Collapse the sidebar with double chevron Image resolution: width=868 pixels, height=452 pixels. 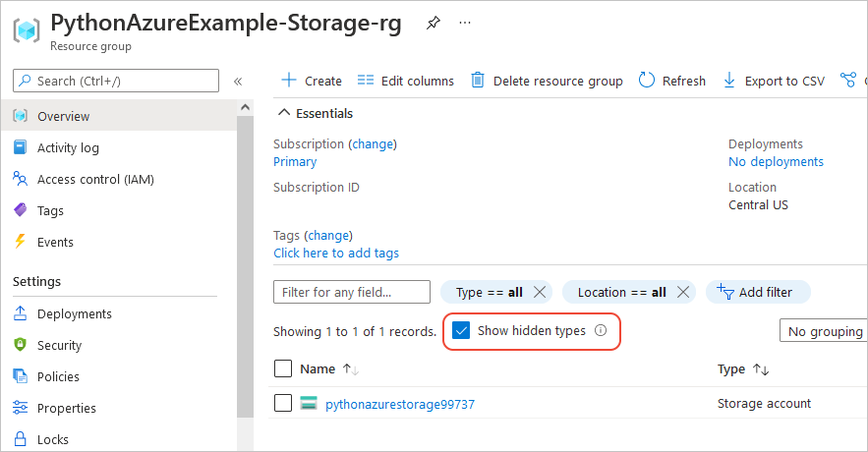(238, 82)
